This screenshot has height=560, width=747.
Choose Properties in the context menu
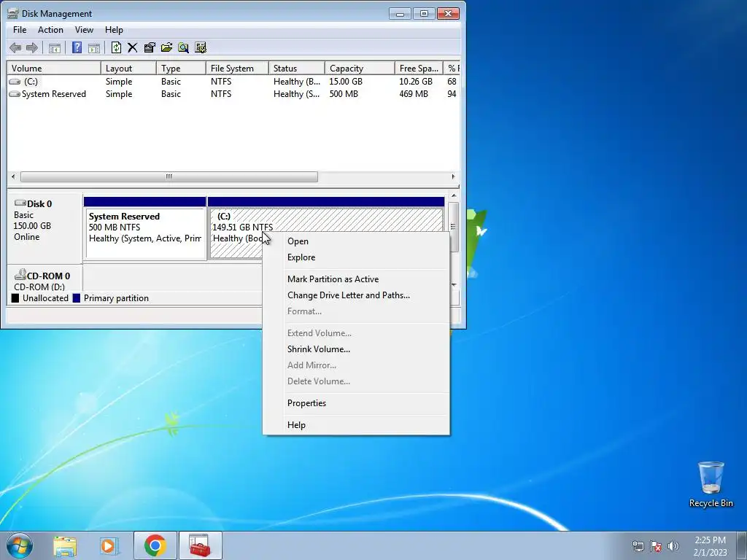click(x=356, y=403)
